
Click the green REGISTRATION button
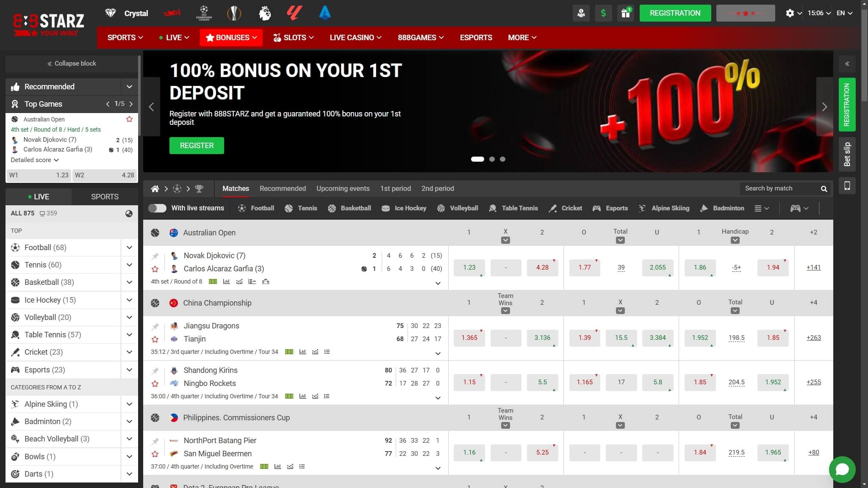tap(675, 13)
